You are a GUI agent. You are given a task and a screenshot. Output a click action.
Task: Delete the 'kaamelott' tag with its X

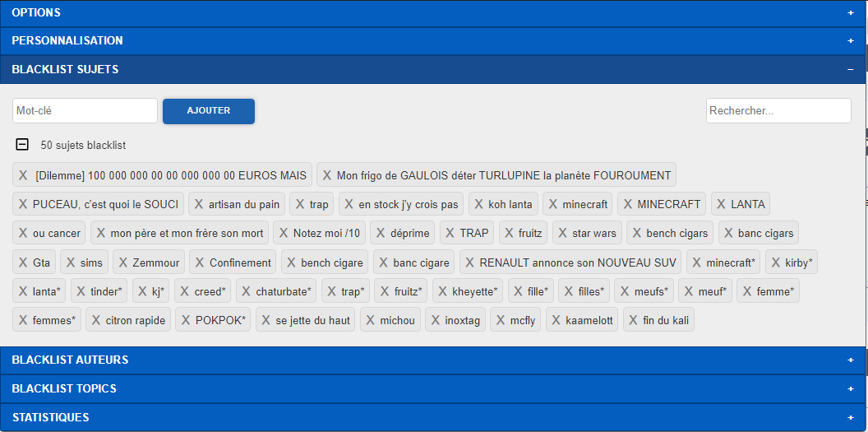[x=556, y=320]
